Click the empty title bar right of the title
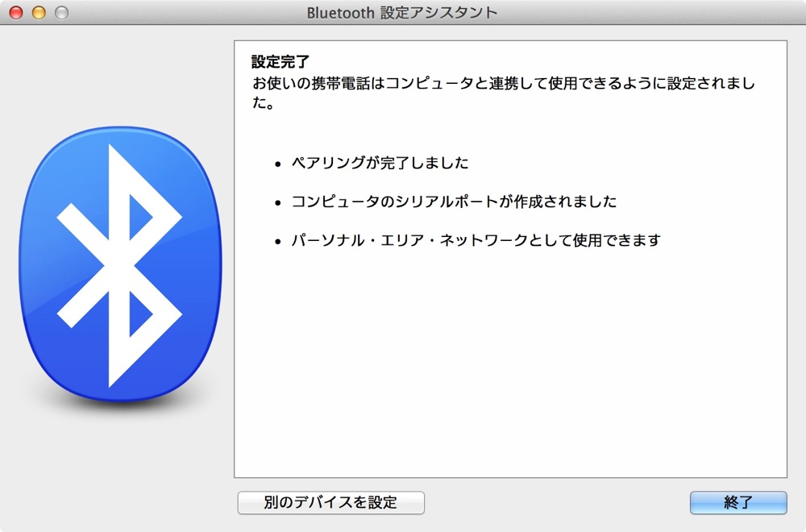 648,12
